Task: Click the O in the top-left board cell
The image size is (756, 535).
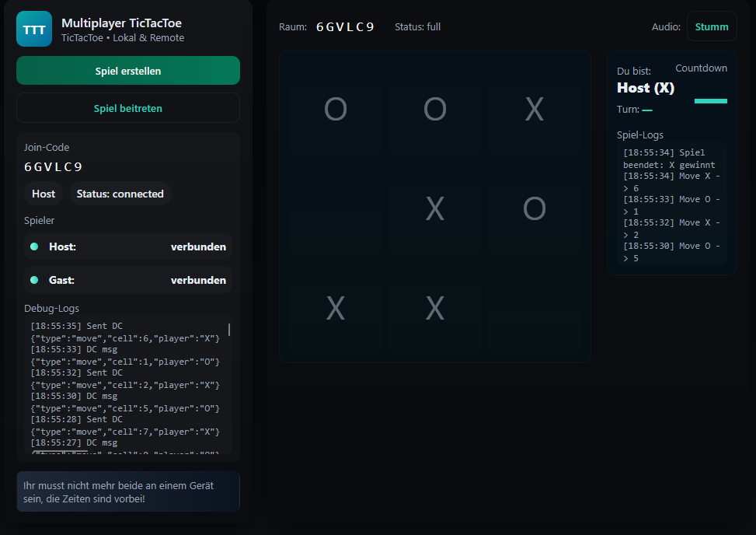Action: [335, 109]
